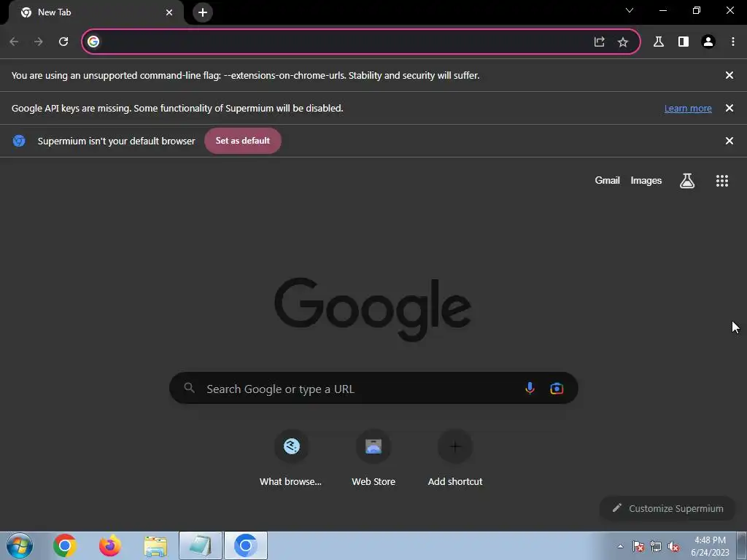The image size is (747, 560).
Task: Search by image with camera icon
Action: (556, 389)
